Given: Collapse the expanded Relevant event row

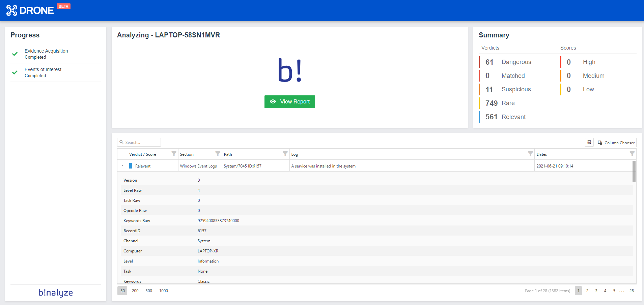Looking at the screenshot, I should pyautogui.click(x=122, y=166).
